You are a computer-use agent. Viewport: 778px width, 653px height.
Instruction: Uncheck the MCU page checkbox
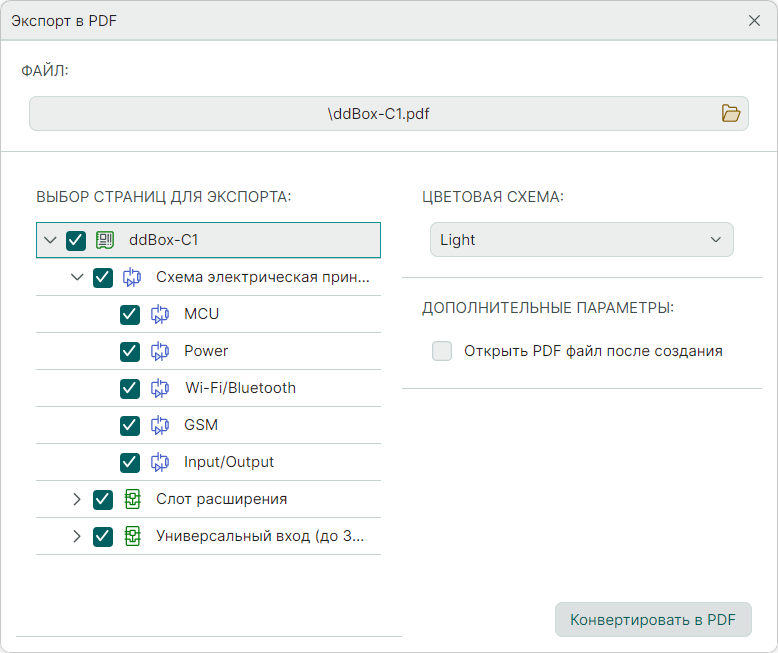tap(129, 314)
